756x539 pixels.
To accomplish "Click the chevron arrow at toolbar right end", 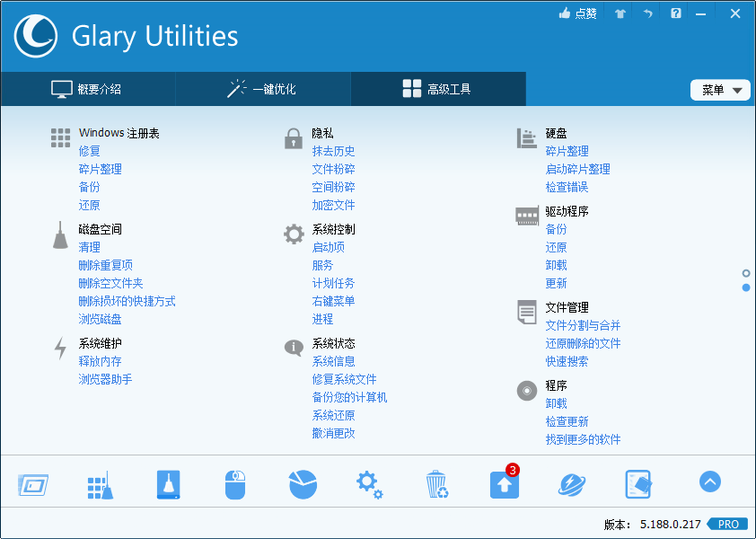I will (x=710, y=482).
